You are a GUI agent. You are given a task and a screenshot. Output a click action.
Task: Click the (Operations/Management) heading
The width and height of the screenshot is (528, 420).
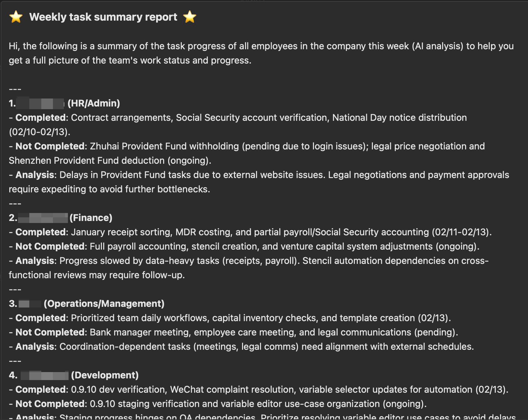[x=104, y=304]
